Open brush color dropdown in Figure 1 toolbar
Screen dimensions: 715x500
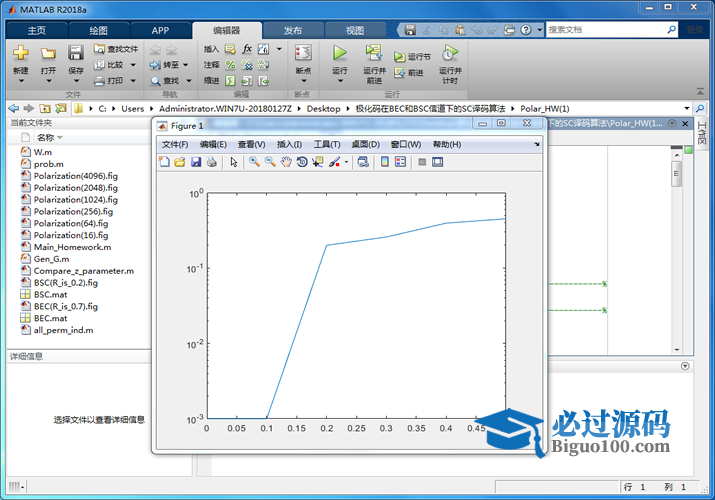pyautogui.click(x=347, y=162)
